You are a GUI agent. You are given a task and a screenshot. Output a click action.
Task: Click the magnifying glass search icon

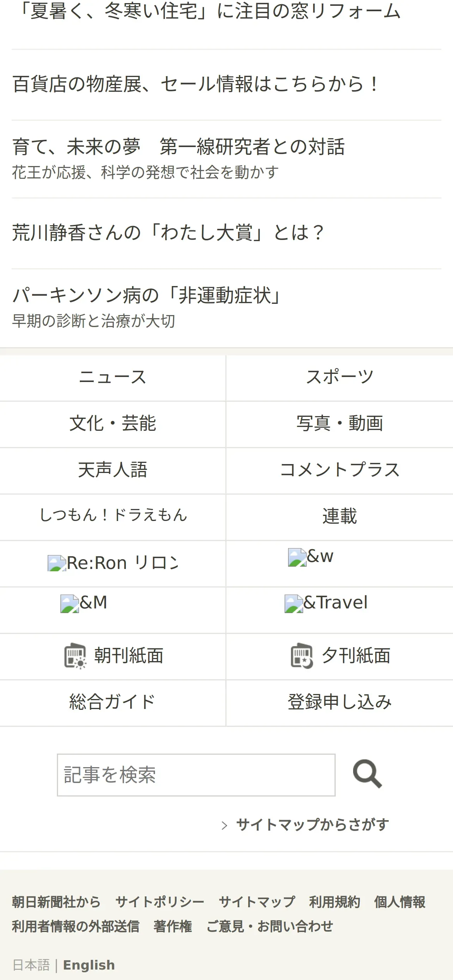tap(367, 774)
